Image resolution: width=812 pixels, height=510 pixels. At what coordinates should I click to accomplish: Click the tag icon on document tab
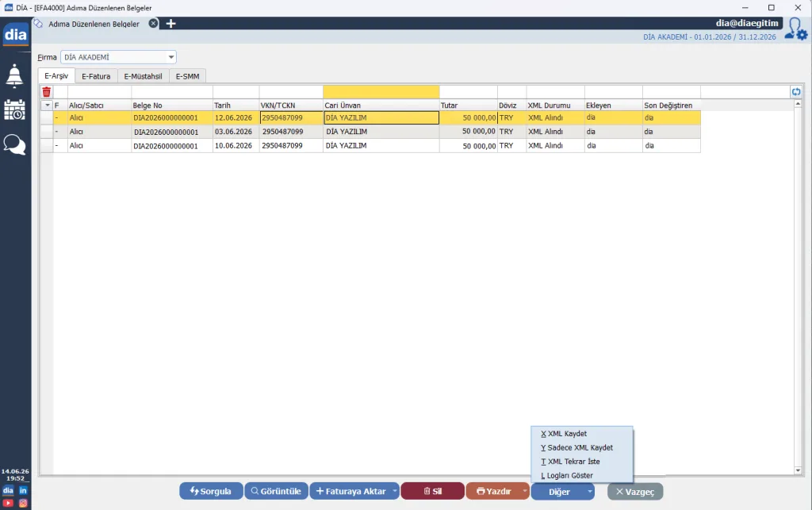pyautogui.click(x=38, y=24)
